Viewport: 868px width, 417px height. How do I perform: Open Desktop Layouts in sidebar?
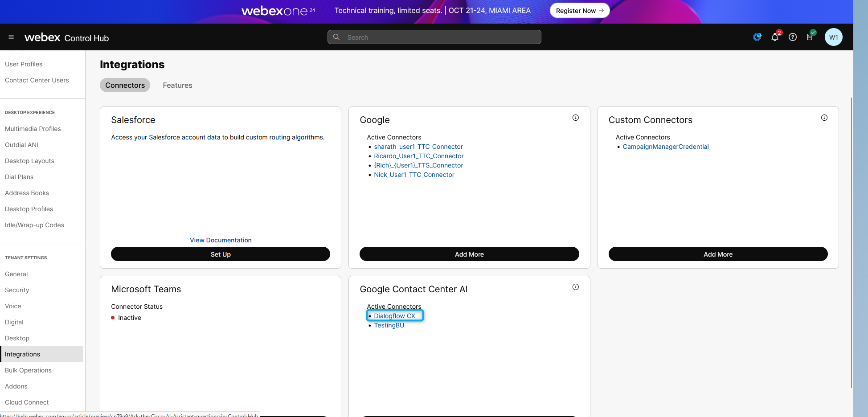[29, 161]
